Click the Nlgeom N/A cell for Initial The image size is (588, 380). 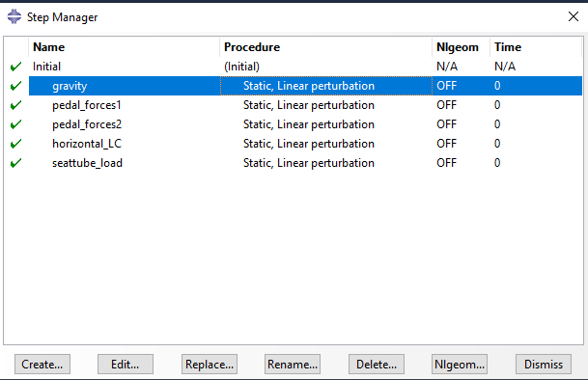pos(447,67)
